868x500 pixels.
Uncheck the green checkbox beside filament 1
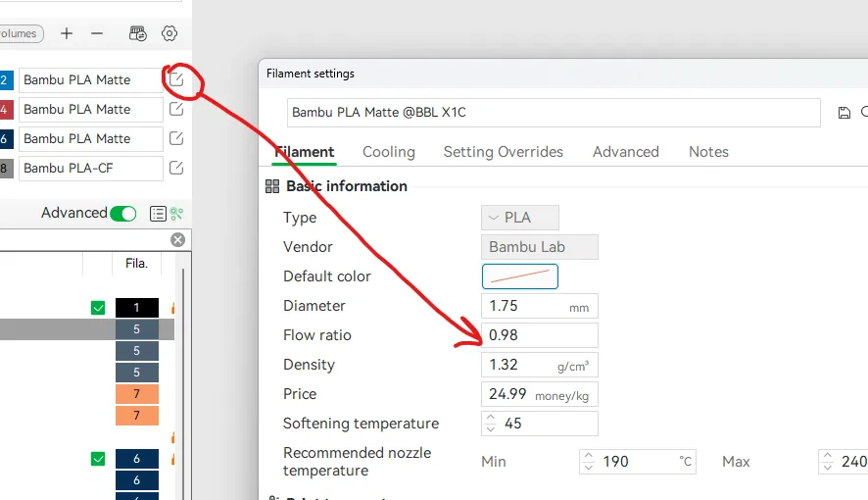pyautogui.click(x=98, y=308)
